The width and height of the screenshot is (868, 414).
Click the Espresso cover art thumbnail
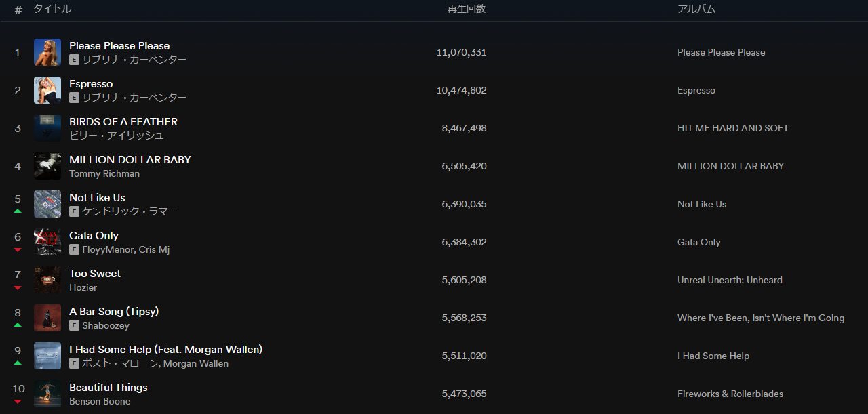tap(47, 90)
